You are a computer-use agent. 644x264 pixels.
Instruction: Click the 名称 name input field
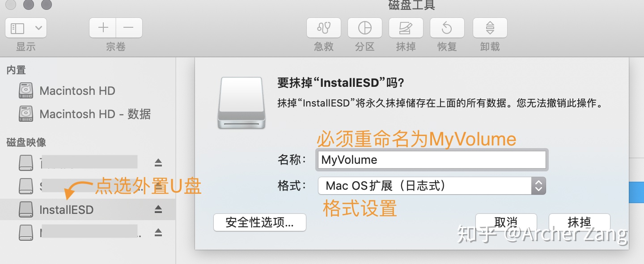(432, 160)
